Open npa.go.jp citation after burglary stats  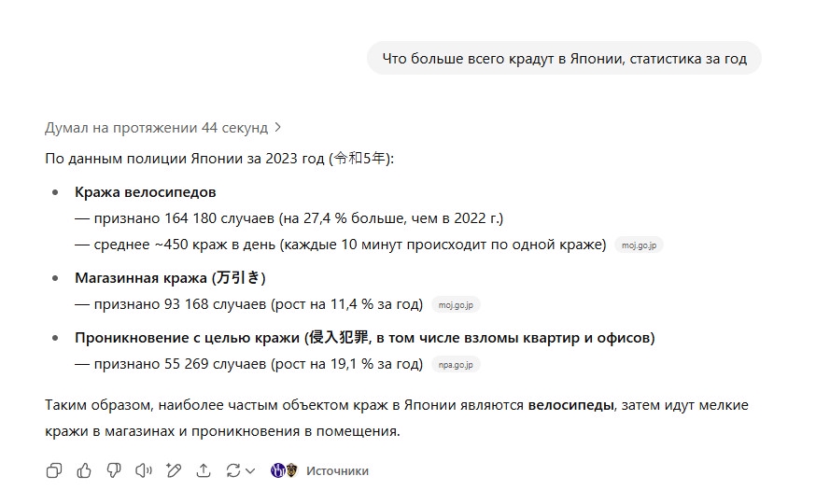pos(456,365)
